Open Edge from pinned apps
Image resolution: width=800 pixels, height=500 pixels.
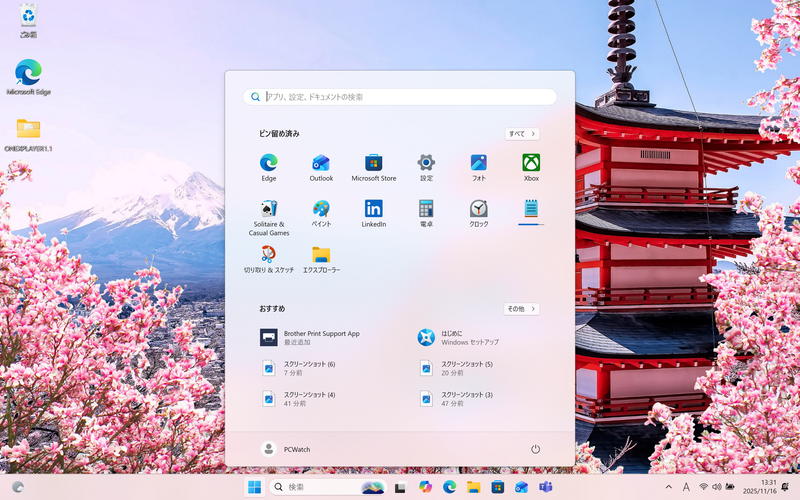(269, 168)
